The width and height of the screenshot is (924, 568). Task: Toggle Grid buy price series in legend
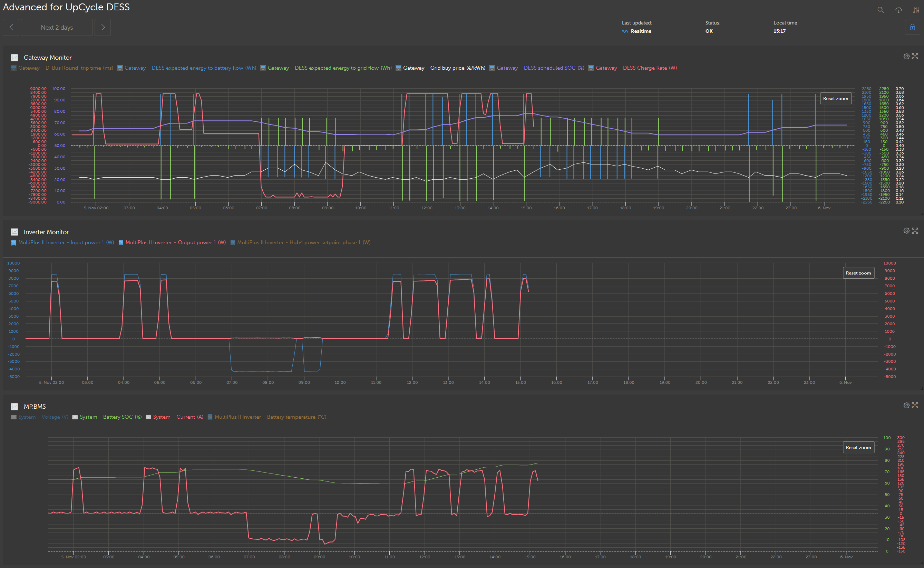[444, 68]
